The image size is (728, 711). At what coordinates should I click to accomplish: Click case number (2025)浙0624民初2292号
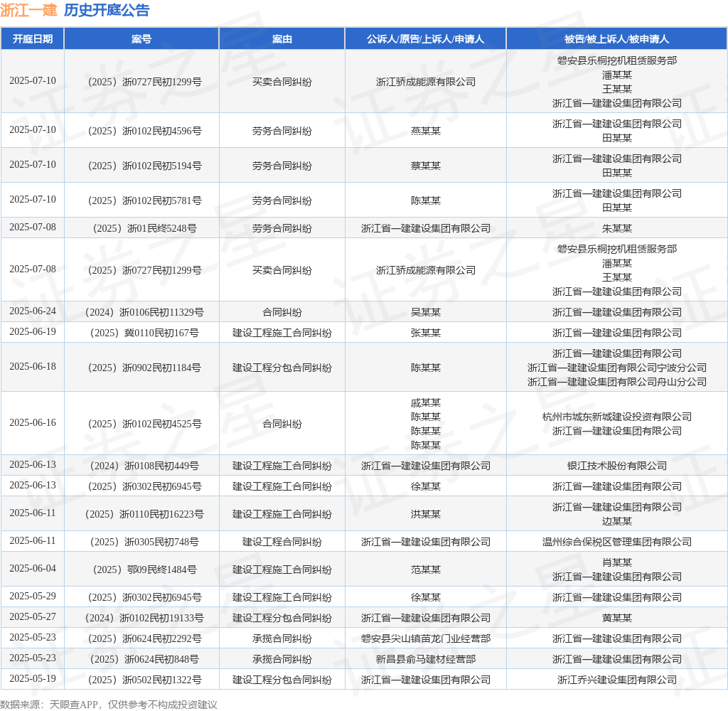coord(145,639)
